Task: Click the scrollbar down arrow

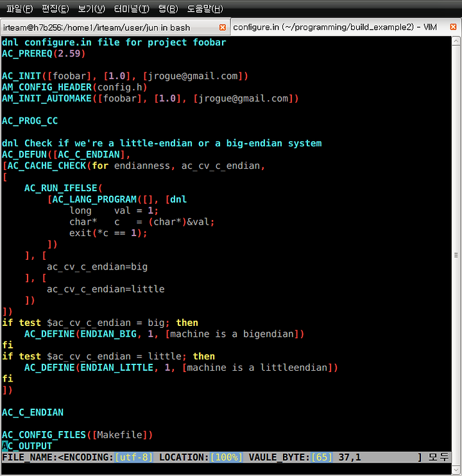Action: click(x=456, y=470)
